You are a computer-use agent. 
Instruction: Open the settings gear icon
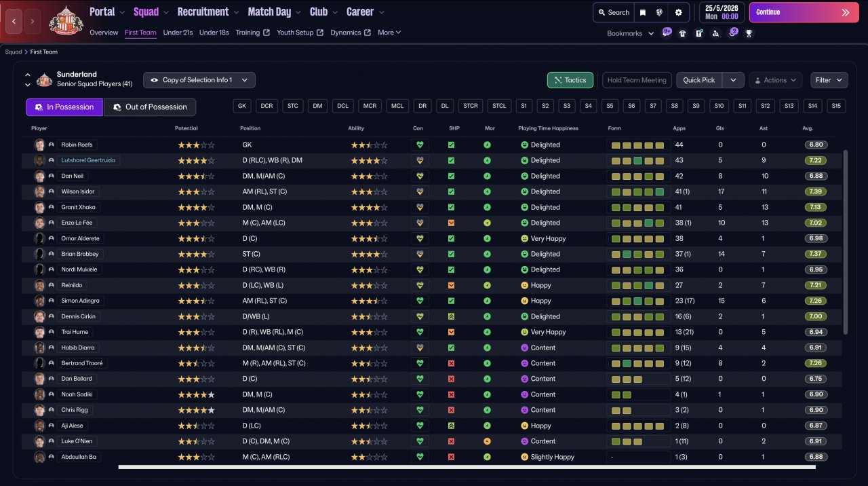[x=678, y=12]
